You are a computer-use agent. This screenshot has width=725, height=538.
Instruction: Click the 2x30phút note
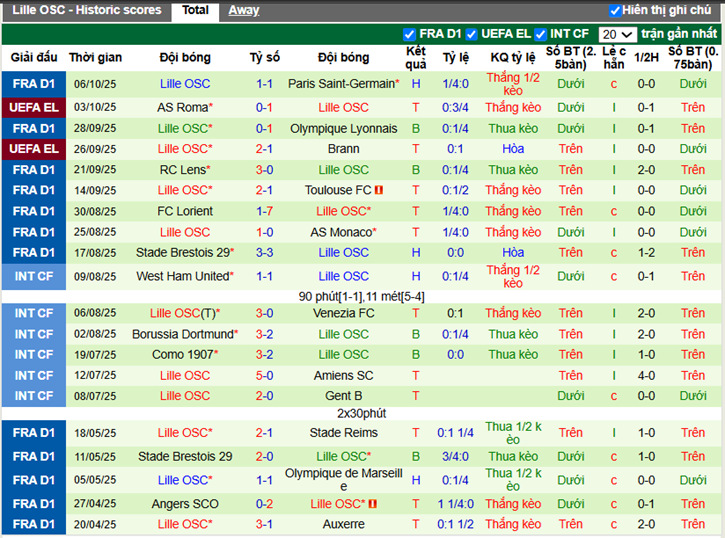point(362,413)
